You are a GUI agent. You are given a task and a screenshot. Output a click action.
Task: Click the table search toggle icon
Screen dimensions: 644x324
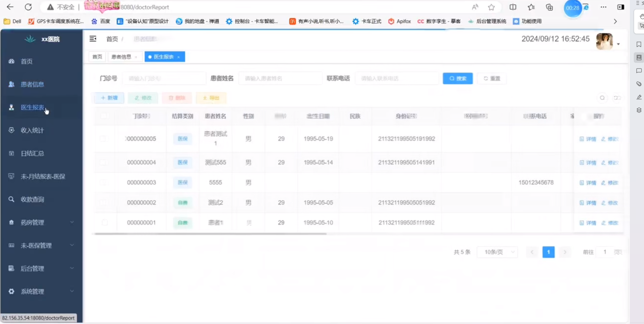[602, 98]
